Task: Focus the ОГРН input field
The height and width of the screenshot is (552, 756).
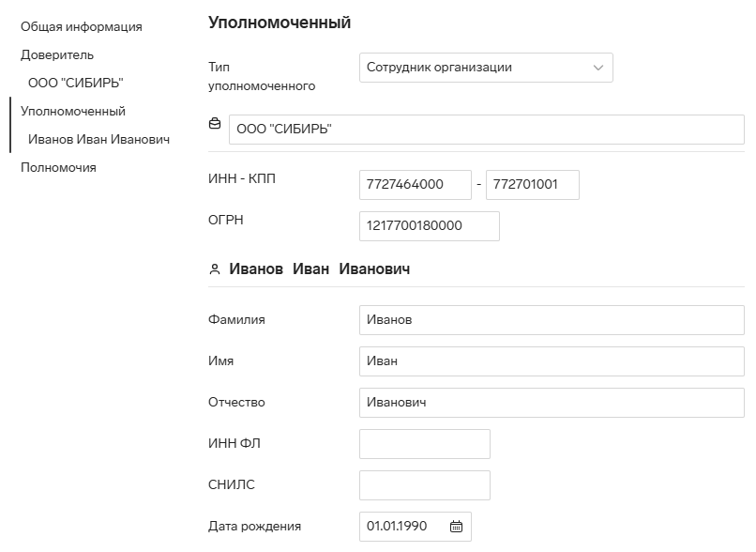Action: click(429, 226)
